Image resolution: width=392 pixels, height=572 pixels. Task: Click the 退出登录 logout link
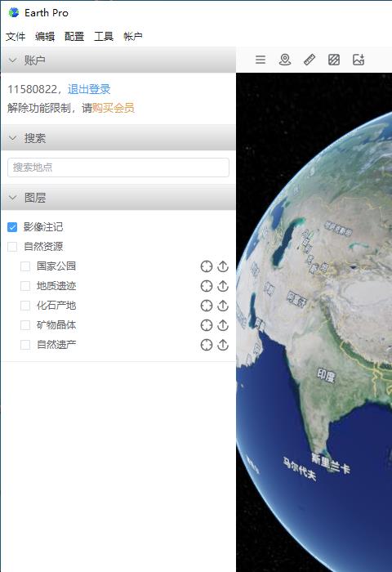[89, 89]
